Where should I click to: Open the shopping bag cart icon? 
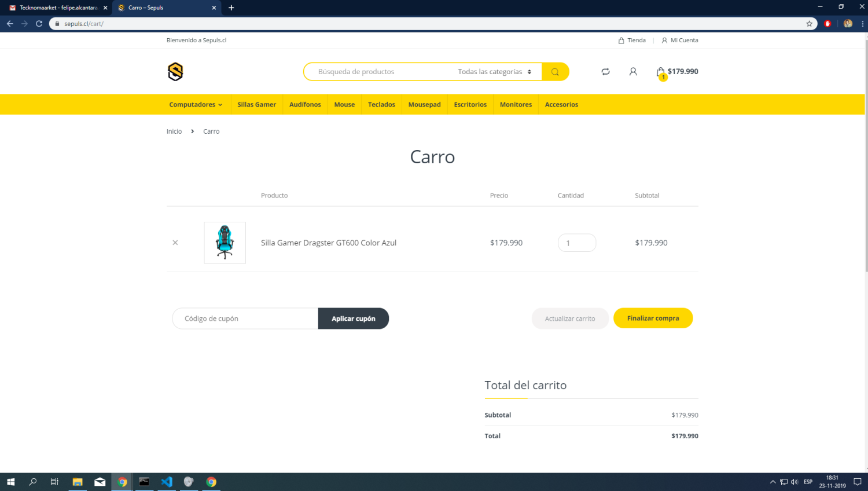pyautogui.click(x=661, y=72)
